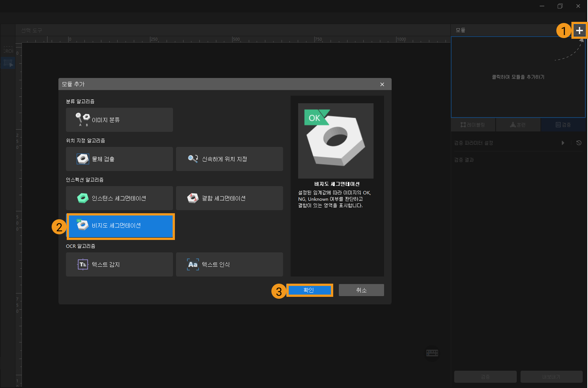
Task: Select the ROI tool in left toolbar
Action: click(8, 50)
